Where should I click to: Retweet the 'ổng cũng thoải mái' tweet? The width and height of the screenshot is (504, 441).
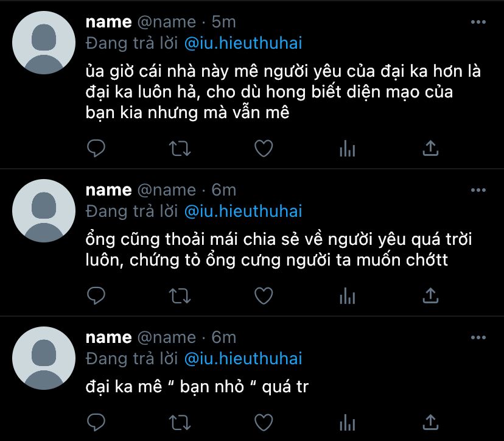click(x=180, y=296)
